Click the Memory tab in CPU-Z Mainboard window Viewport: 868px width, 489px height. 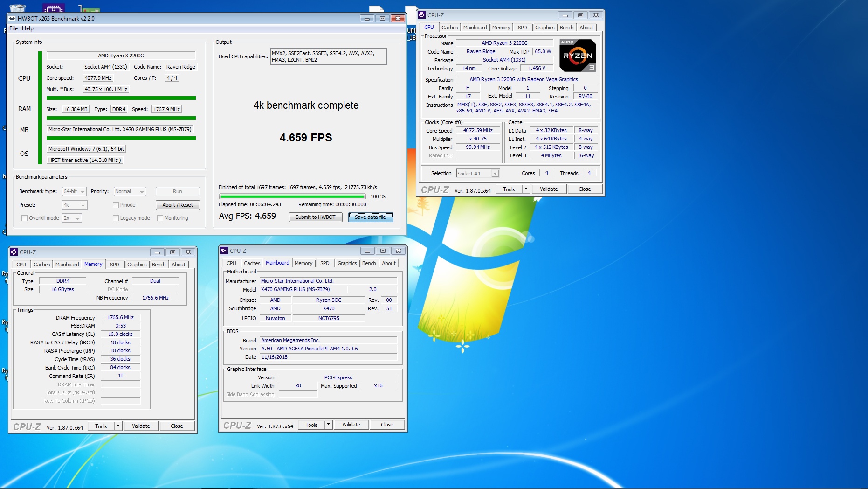pos(303,263)
